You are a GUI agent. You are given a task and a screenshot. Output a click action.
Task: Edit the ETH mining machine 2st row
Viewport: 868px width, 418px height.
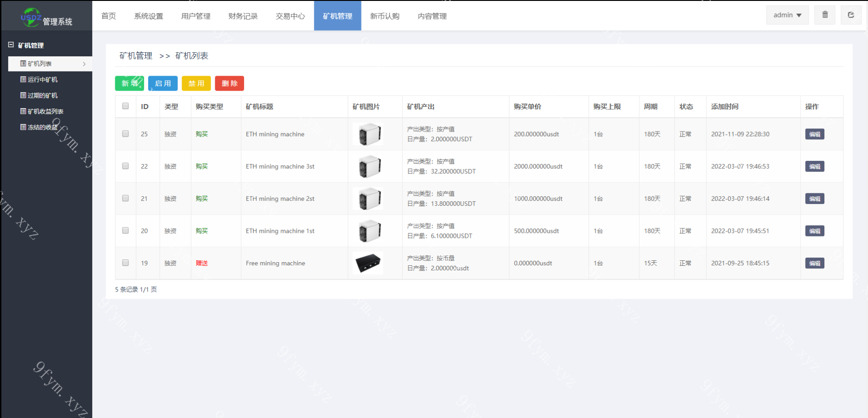point(815,198)
